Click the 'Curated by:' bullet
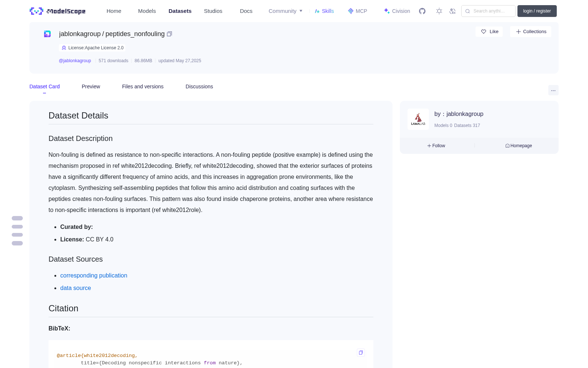 tap(76, 227)
